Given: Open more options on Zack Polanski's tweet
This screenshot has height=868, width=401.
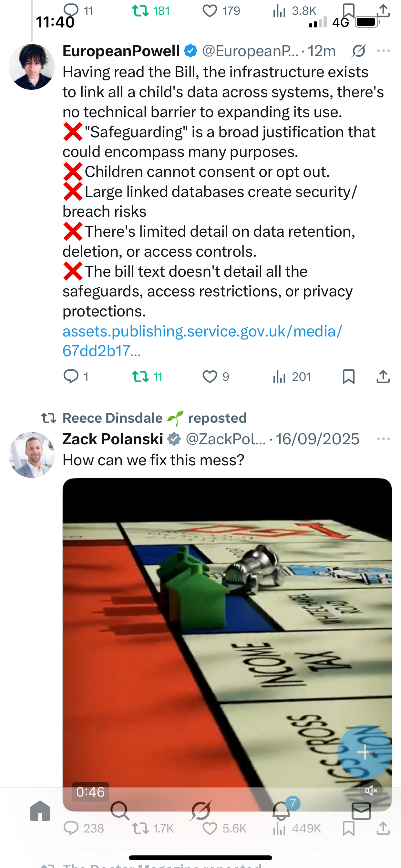Looking at the screenshot, I should point(384,439).
